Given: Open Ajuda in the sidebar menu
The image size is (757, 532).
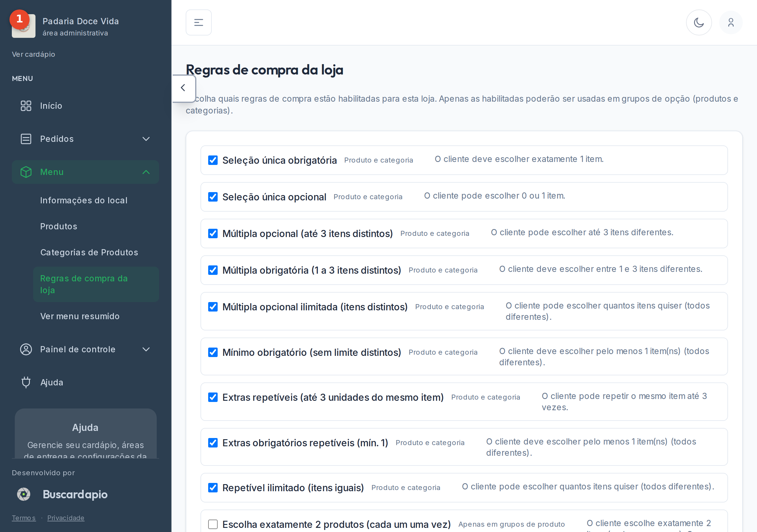Looking at the screenshot, I should 85,382.
